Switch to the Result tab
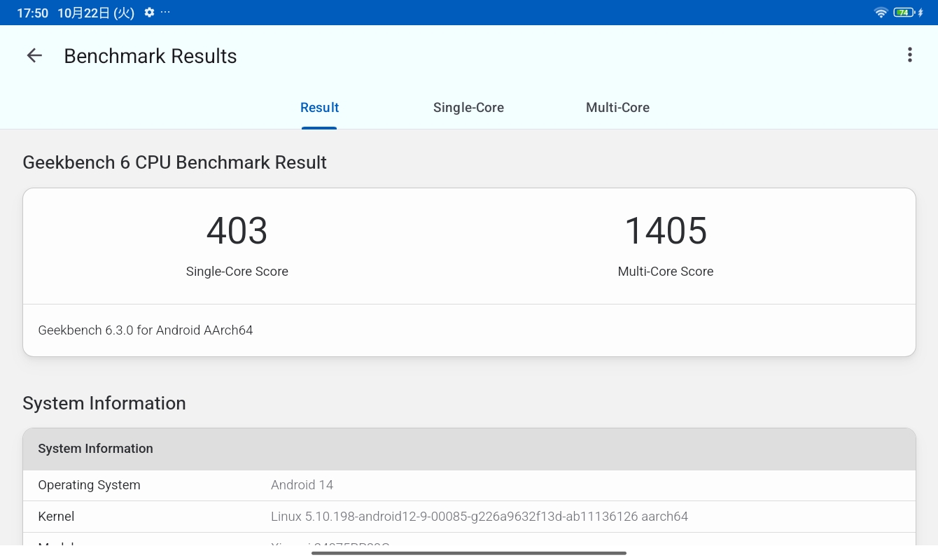938x560 pixels. pyautogui.click(x=319, y=108)
